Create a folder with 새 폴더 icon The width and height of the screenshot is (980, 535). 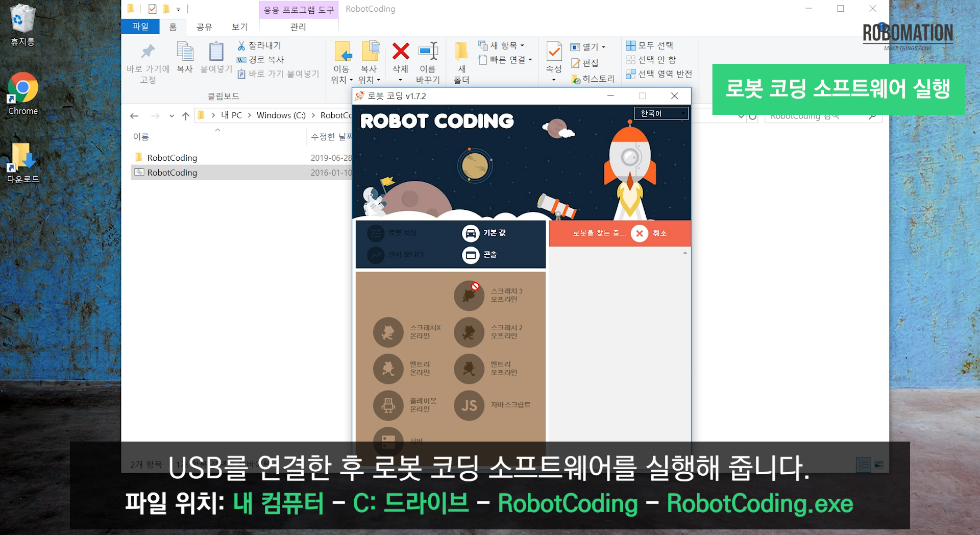pos(461,51)
